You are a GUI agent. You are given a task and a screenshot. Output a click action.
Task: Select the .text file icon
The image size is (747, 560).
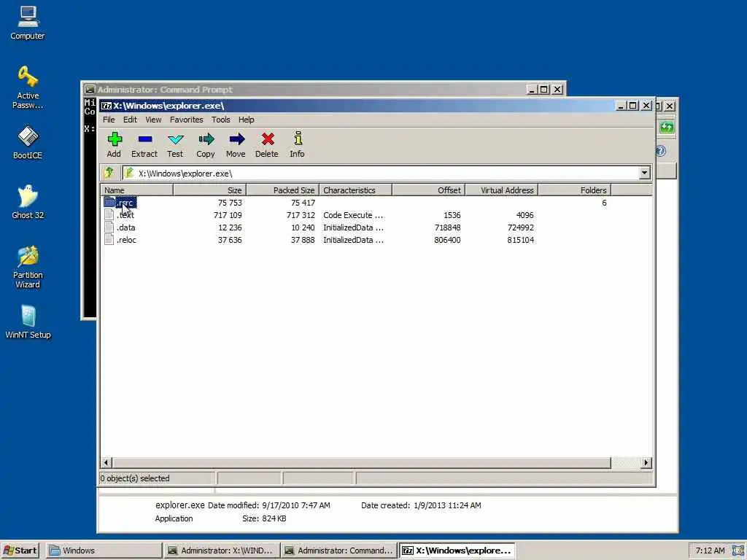pos(109,215)
